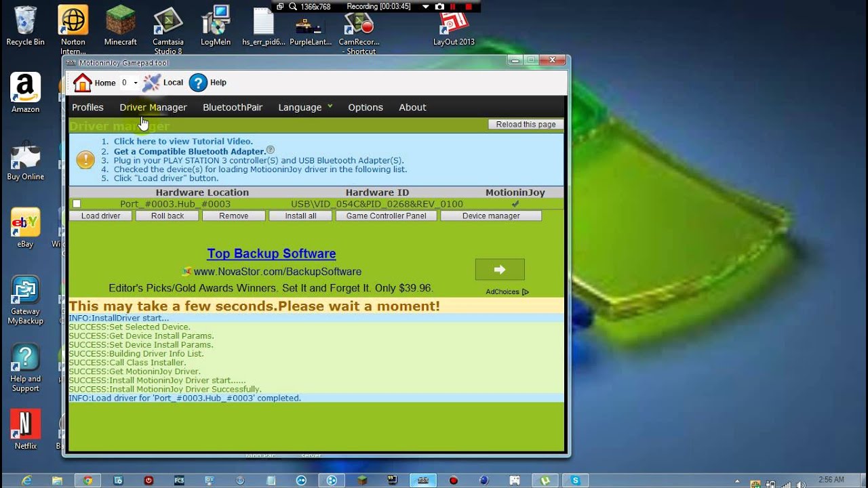Open uTorrent from the taskbar
The width and height of the screenshot is (868, 488).
click(x=545, y=481)
